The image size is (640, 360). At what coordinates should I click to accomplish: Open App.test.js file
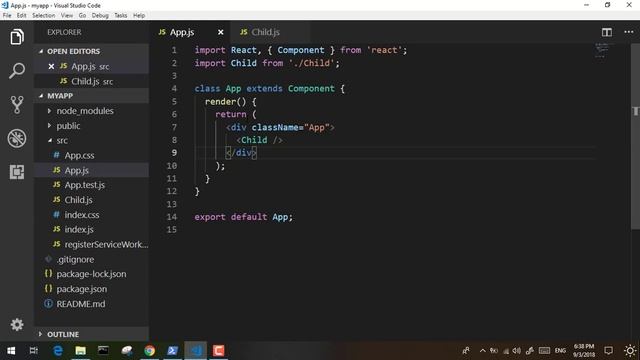coord(91,185)
